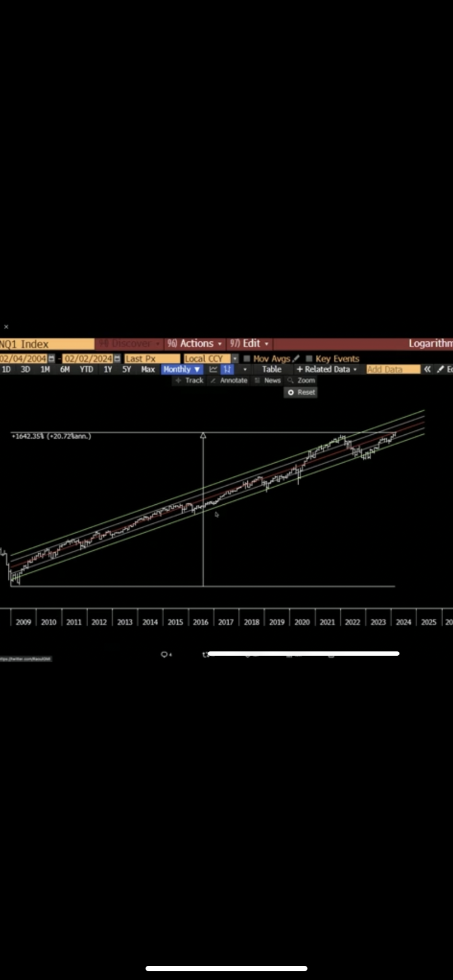Image resolution: width=453 pixels, height=980 pixels.
Task: Click the NQ1 Index ticker field
Action: 47,344
